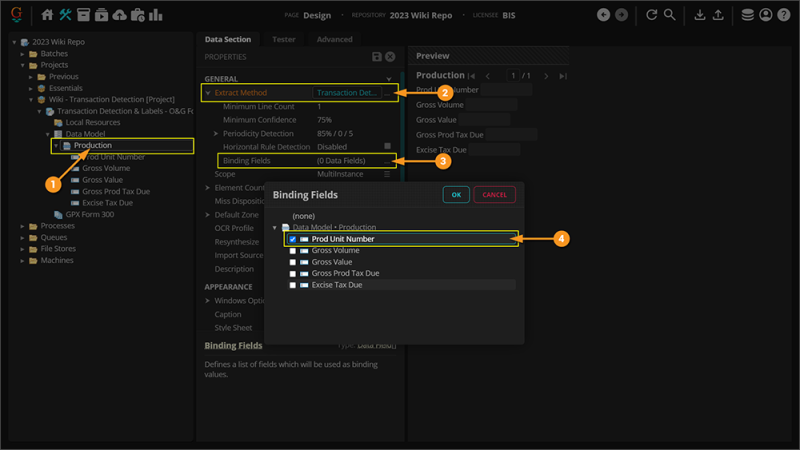Screen dimensions: 800x450
Task: Open the user account icon
Action: (765, 15)
